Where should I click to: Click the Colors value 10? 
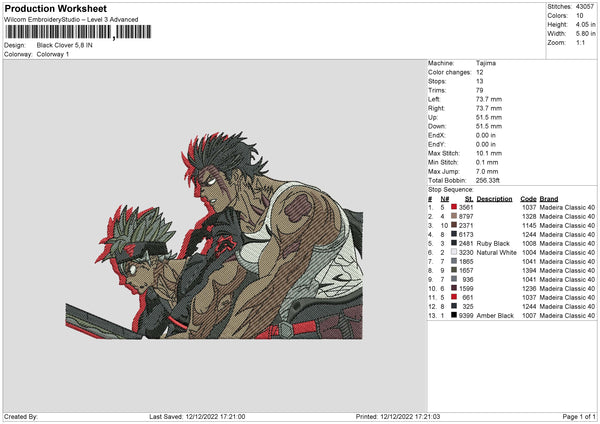(579, 16)
